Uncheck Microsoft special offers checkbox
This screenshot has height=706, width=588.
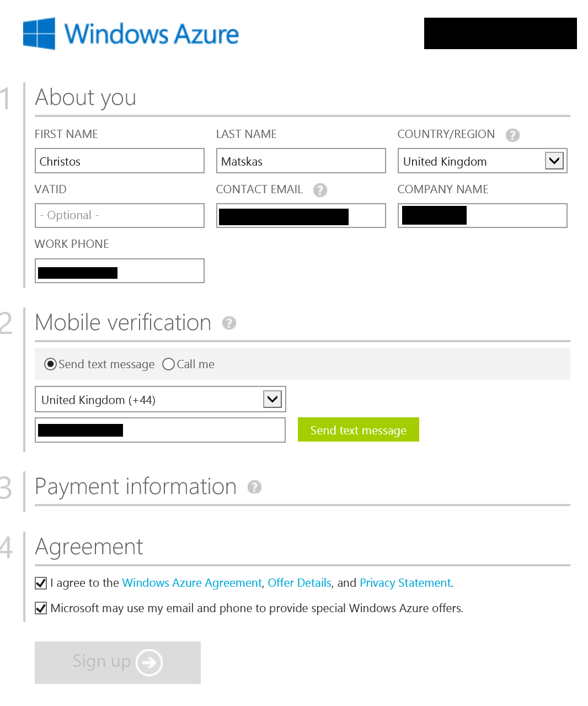coord(41,608)
